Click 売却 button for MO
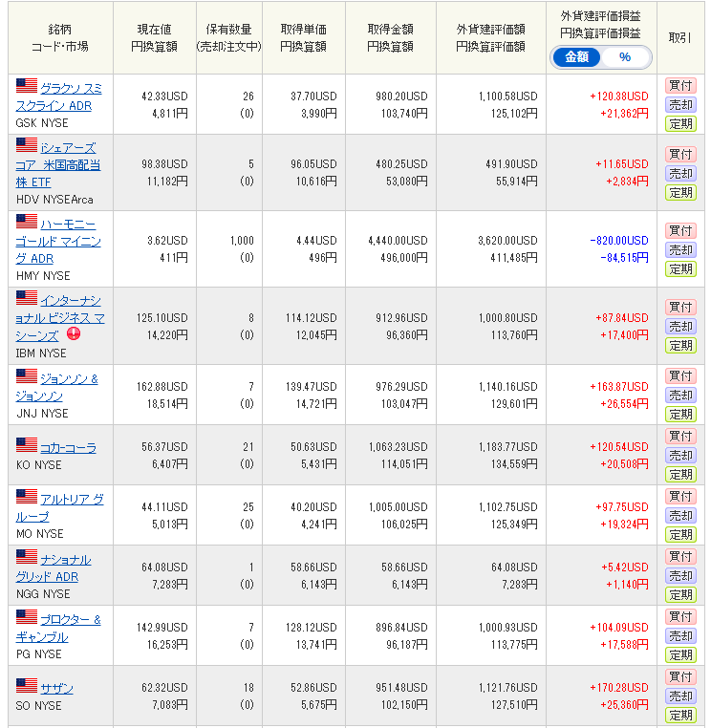Screen dimensions: 711x728 click(x=680, y=516)
